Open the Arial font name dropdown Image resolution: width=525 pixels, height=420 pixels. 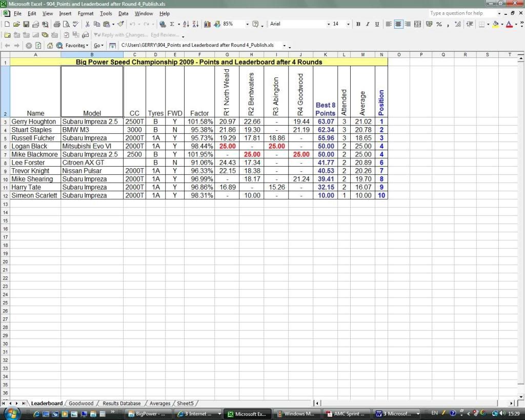(x=329, y=24)
